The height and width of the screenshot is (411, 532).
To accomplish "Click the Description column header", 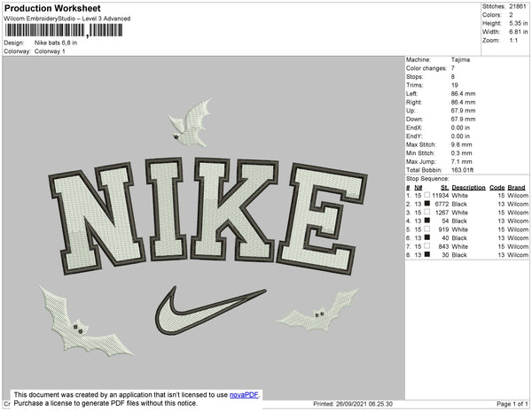I will (468, 188).
